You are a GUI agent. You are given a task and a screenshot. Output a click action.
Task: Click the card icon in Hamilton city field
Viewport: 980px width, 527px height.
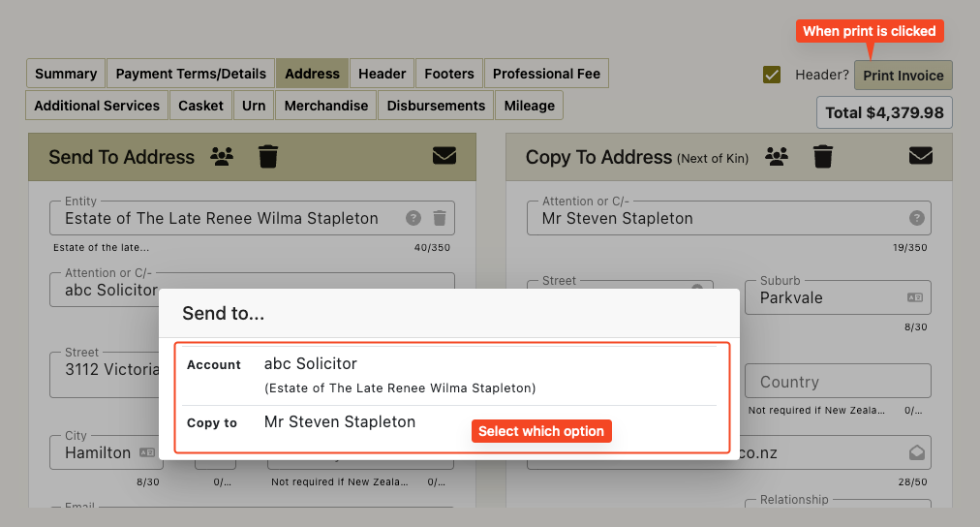click(147, 452)
